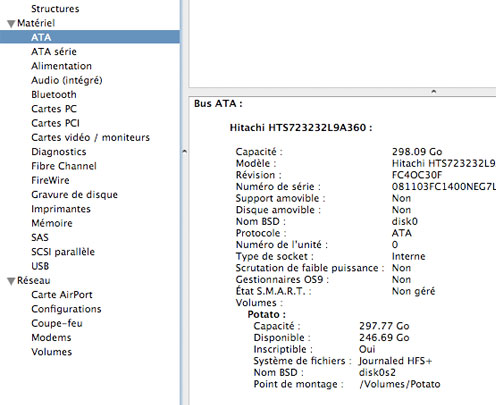Select USB in the sidebar

[x=40, y=266]
